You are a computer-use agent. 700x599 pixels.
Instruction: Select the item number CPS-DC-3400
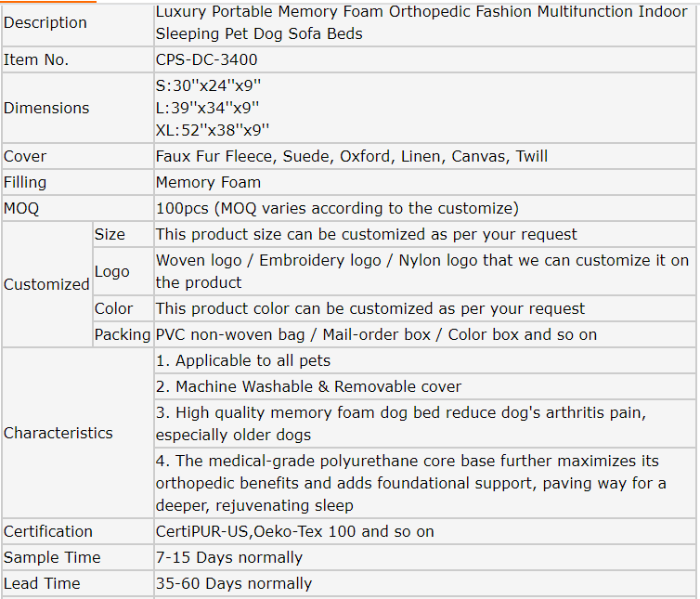(207, 59)
